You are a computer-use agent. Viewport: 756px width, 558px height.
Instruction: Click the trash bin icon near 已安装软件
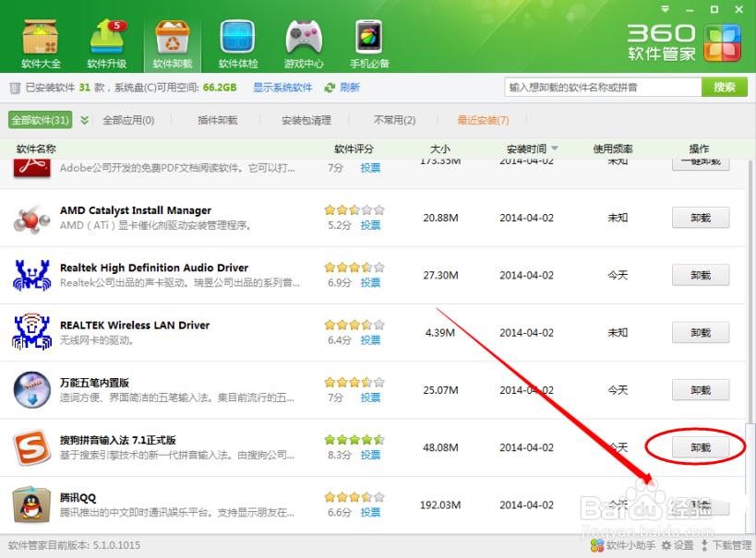(x=15, y=88)
